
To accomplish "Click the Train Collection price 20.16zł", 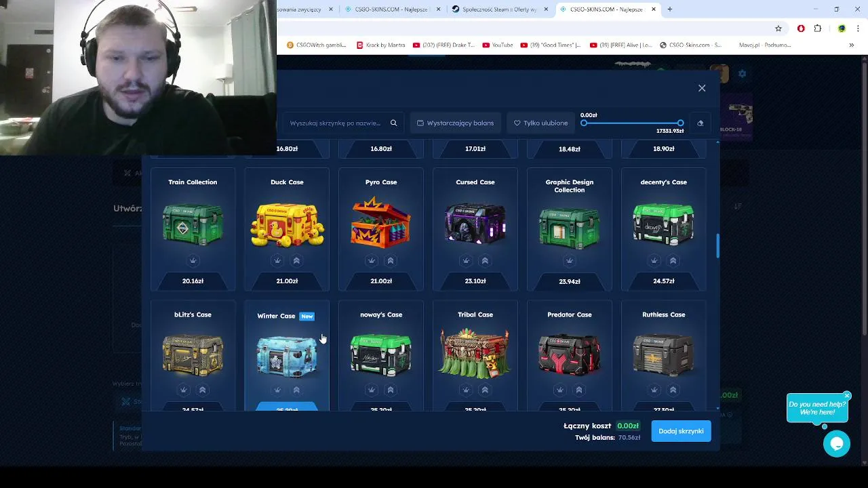I will (x=193, y=281).
